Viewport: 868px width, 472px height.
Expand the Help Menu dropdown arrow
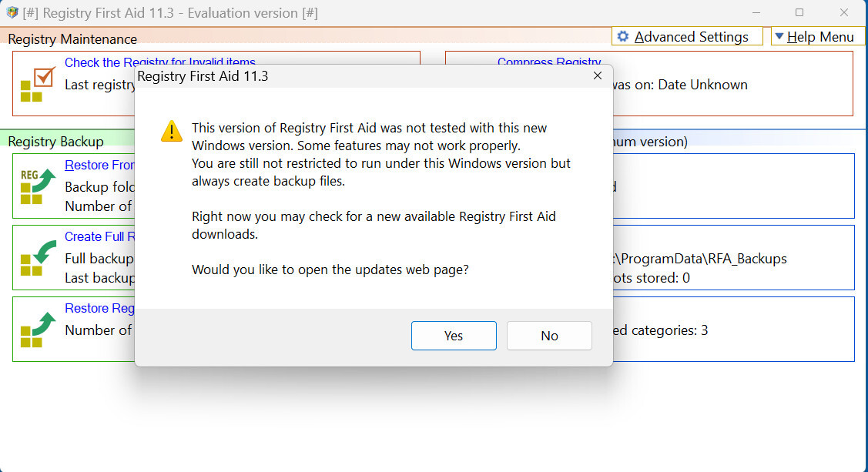click(x=779, y=37)
